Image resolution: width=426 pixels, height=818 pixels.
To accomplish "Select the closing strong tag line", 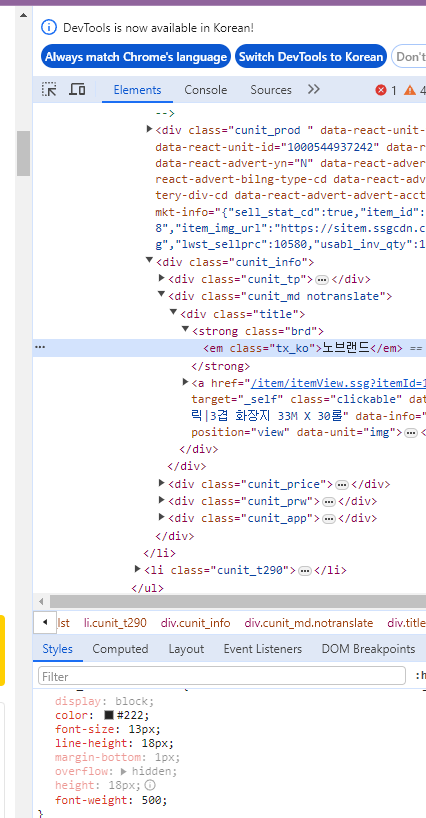I will point(221,366).
